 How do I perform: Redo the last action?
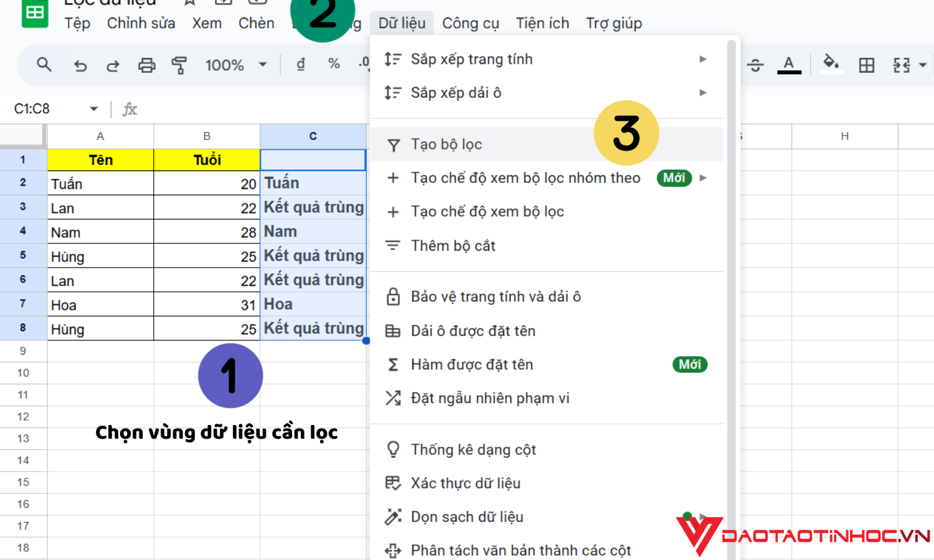tap(113, 64)
